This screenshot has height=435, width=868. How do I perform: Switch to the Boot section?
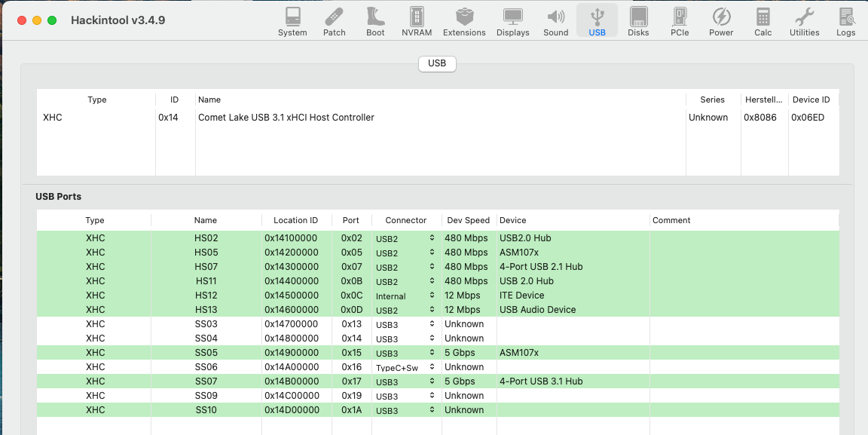coord(375,21)
